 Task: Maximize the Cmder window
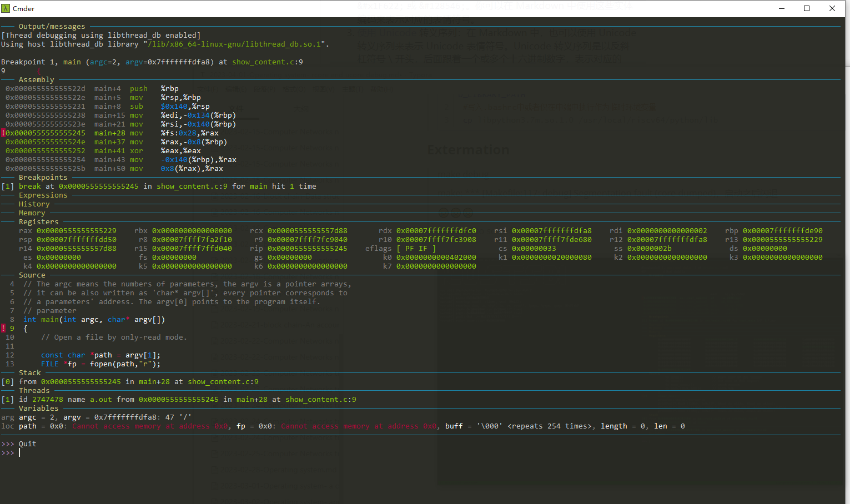point(807,8)
